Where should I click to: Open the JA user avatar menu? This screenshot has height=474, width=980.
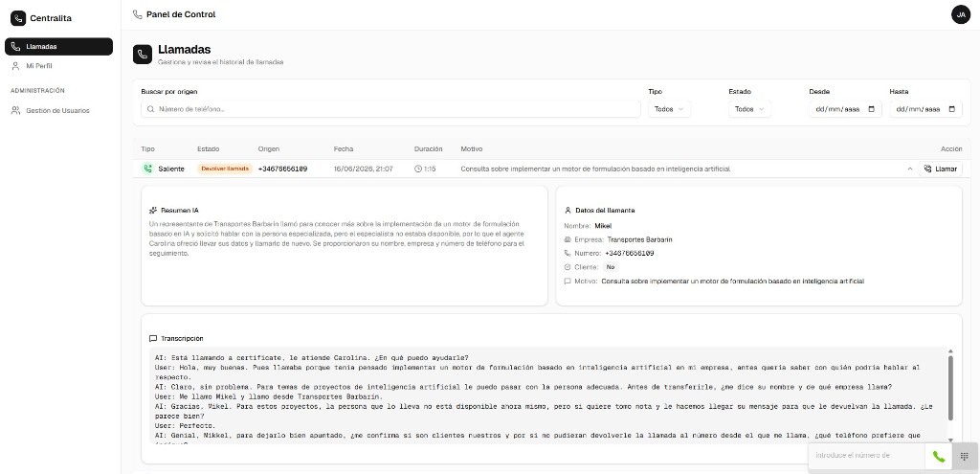[x=961, y=14]
